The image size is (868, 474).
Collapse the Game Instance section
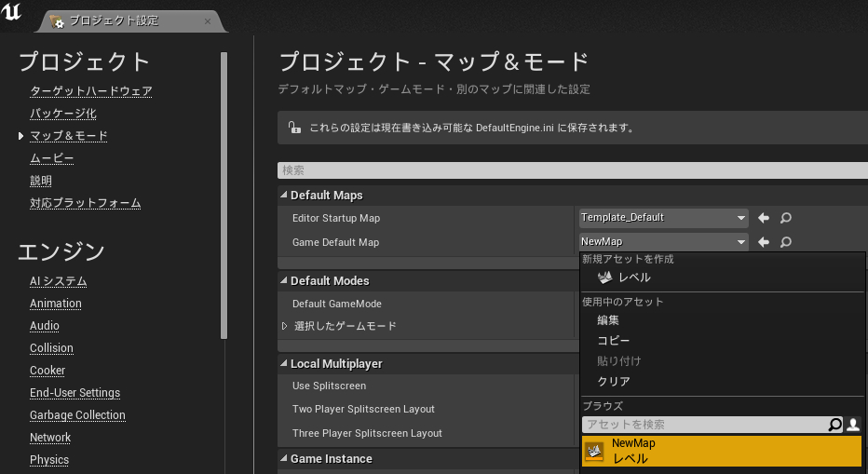pyautogui.click(x=283, y=458)
